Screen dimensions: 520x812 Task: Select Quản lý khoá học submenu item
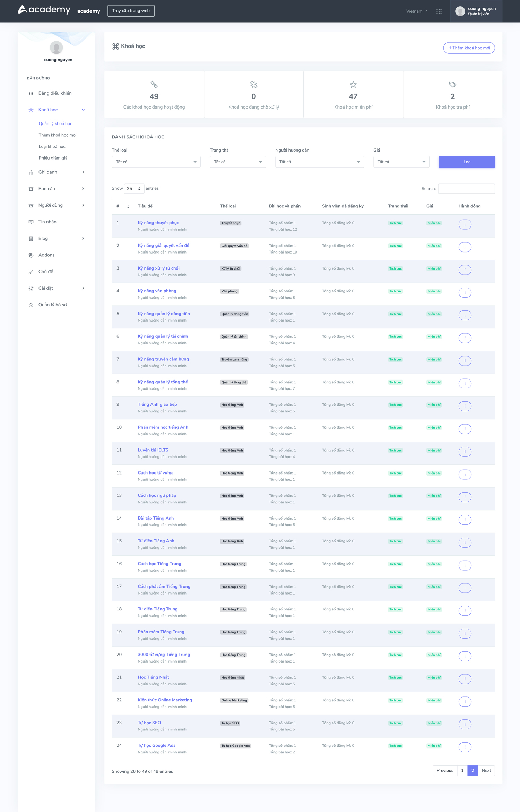tap(55, 124)
